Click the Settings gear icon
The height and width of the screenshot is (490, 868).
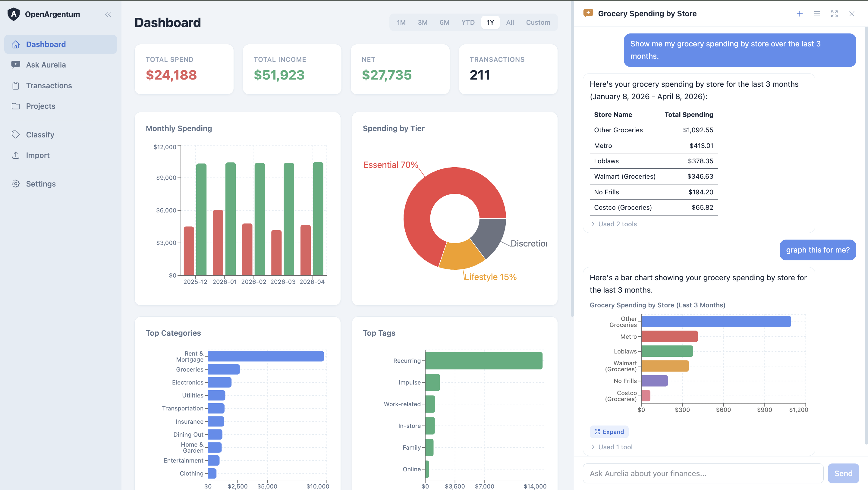pyautogui.click(x=15, y=184)
